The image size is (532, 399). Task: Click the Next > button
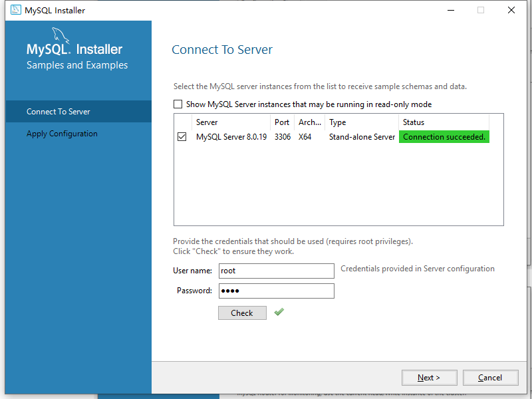[x=429, y=378]
